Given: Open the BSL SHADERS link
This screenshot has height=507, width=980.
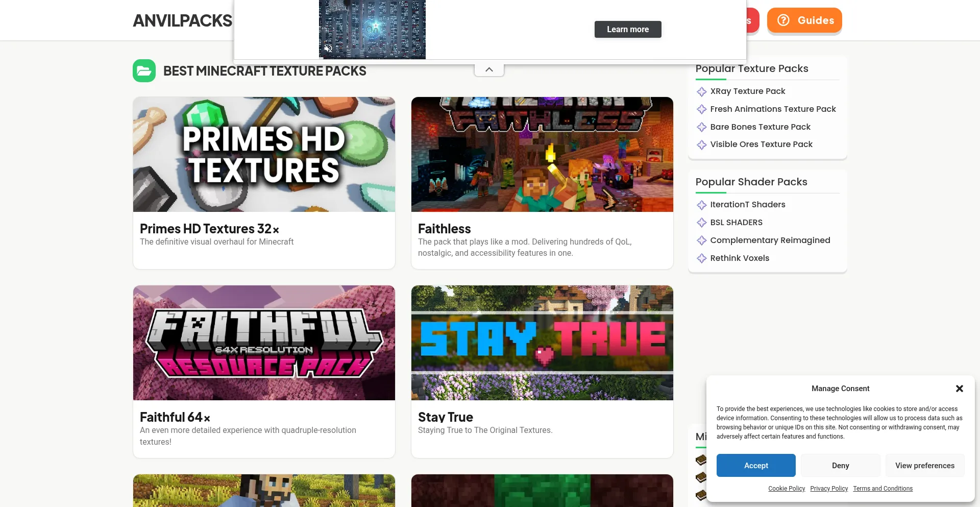Looking at the screenshot, I should click(736, 223).
